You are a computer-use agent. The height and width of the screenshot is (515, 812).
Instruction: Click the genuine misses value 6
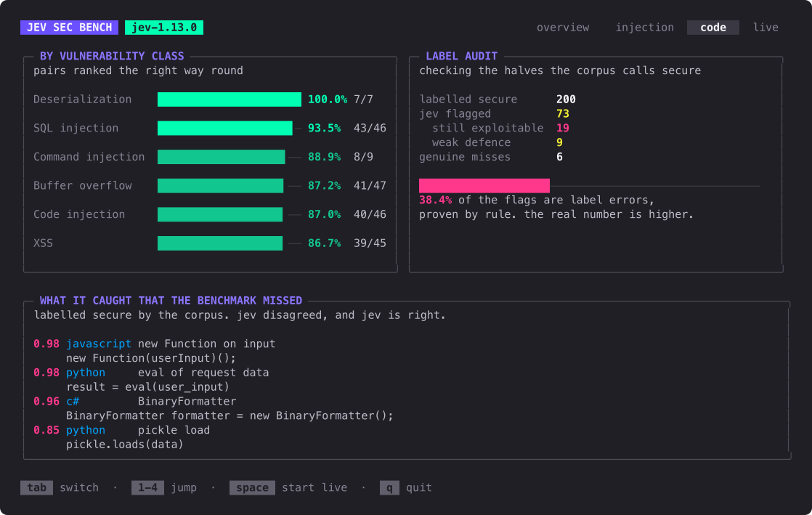559,157
